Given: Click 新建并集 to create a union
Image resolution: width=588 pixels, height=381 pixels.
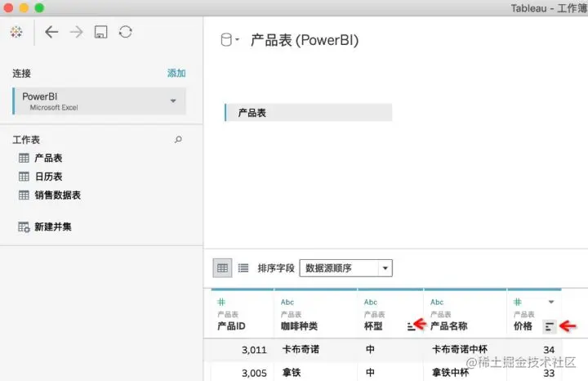Looking at the screenshot, I should (x=45, y=226).
